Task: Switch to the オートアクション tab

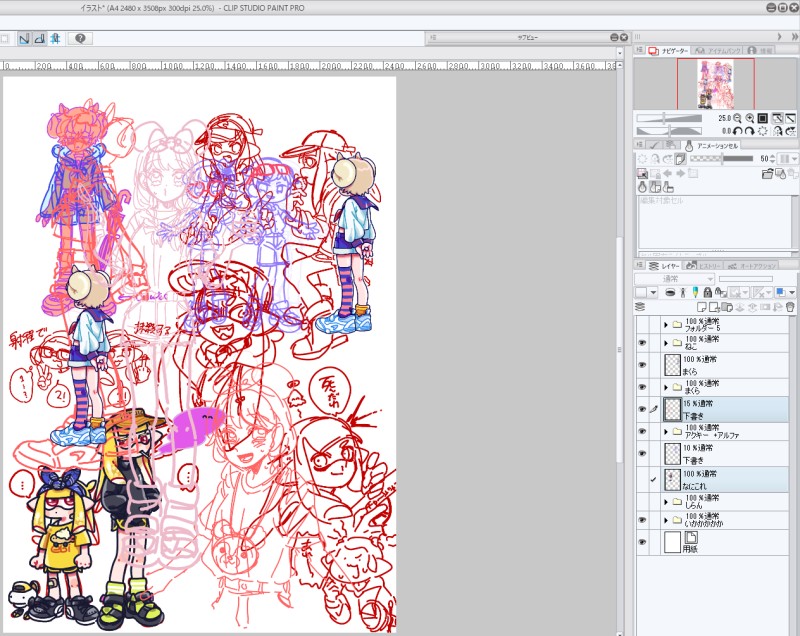Action: (752, 266)
